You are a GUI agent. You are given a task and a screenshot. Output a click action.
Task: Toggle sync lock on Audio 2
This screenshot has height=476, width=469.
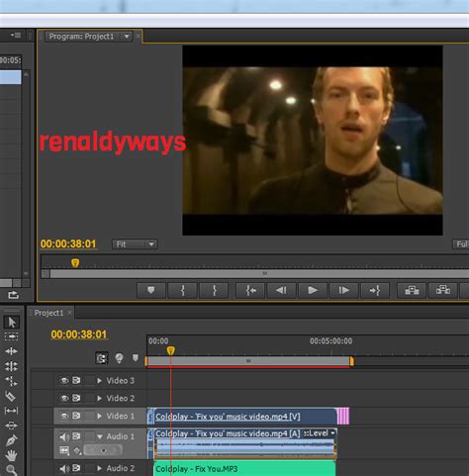76,468
